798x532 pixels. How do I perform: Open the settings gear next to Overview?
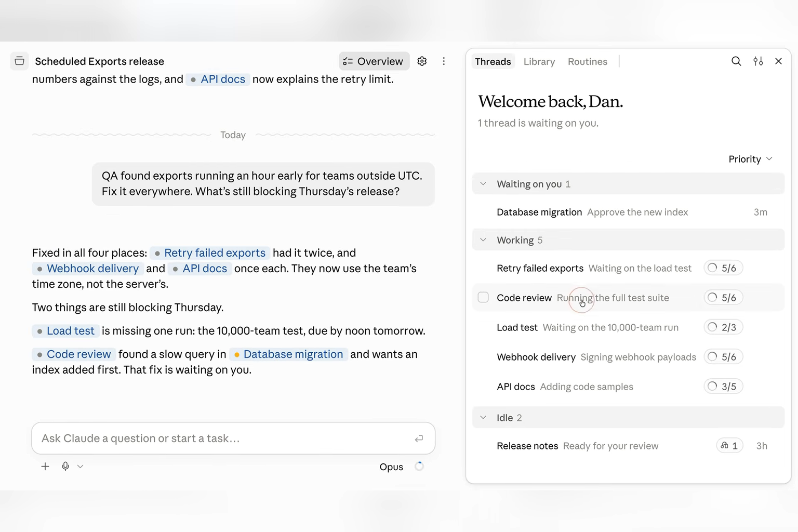click(x=422, y=61)
